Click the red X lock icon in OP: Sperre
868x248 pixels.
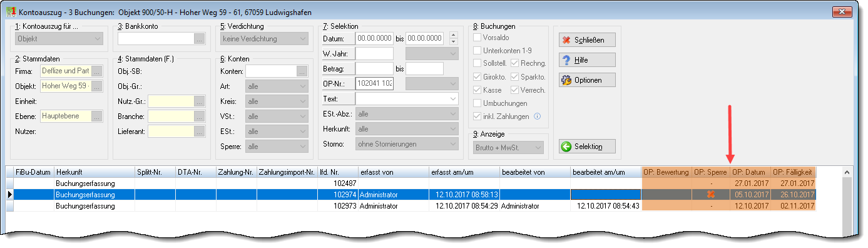click(x=710, y=195)
